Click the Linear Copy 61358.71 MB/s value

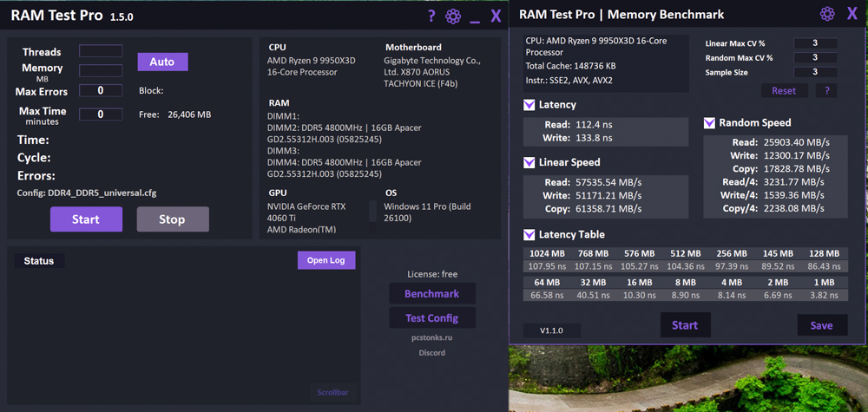(x=608, y=208)
